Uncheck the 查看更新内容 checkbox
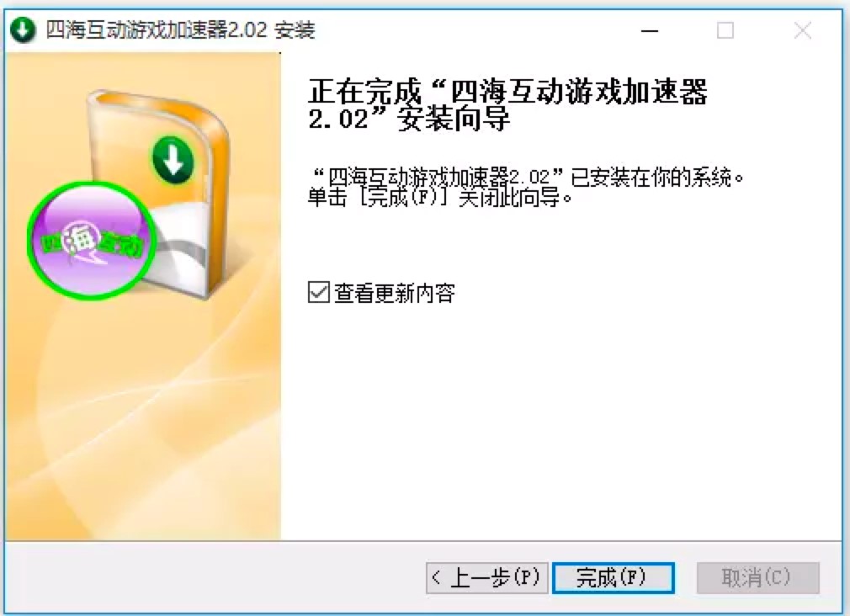850x616 pixels. click(319, 293)
